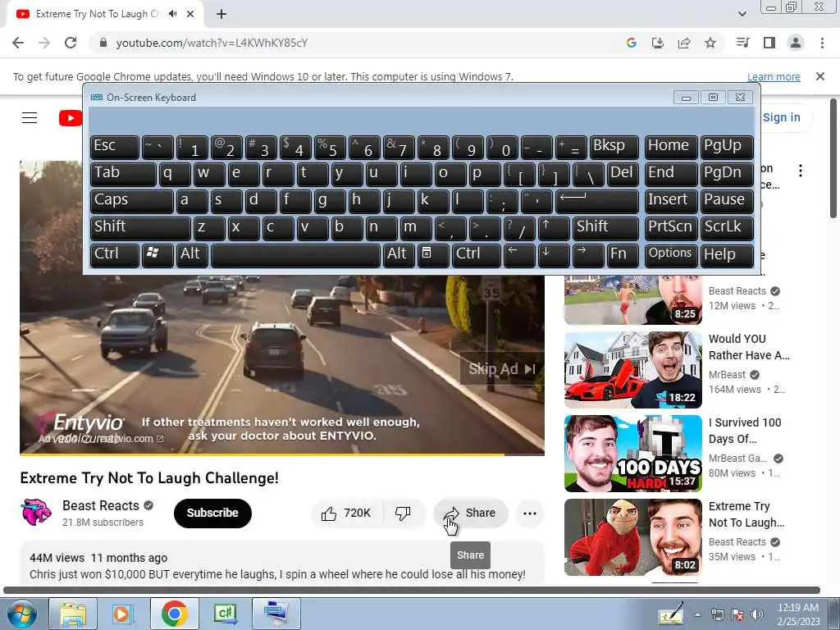Click Bksp key on On-Screen Keyboard

coord(614,148)
